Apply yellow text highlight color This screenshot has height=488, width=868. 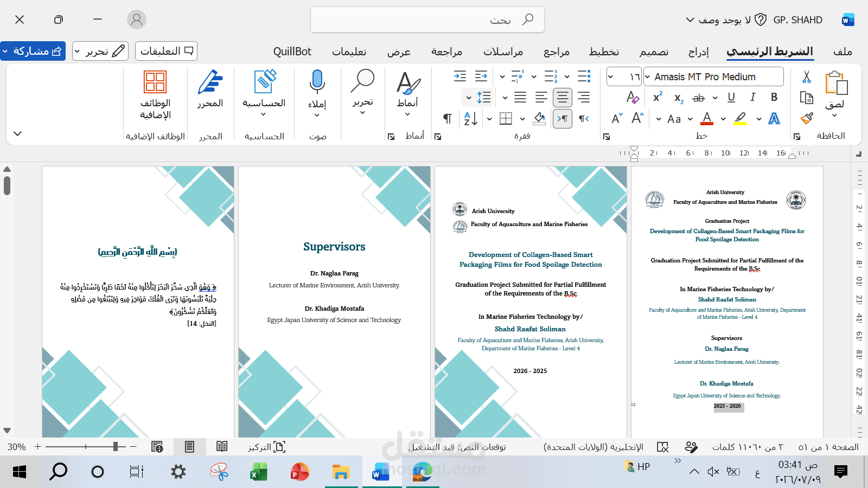[x=740, y=118]
